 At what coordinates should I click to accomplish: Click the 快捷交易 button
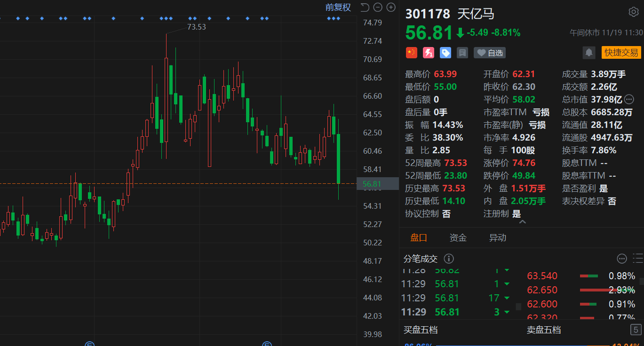click(x=621, y=53)
